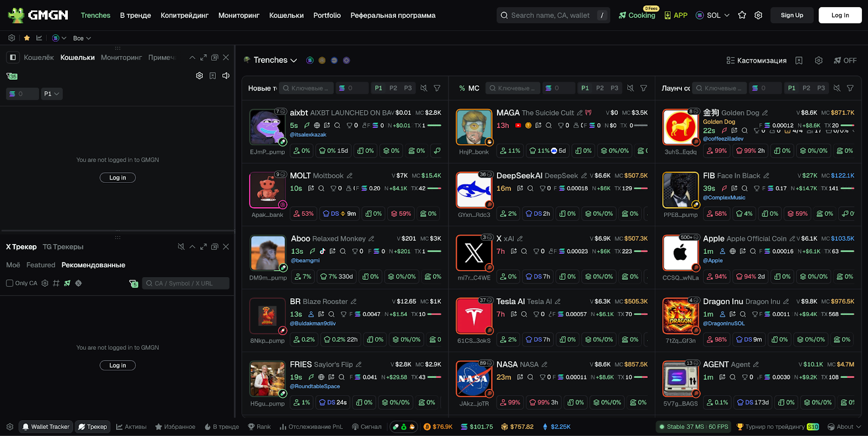The image size is (868, 436).
Task: Focus the Search name, CA, wallet field
Action: pos(553,15)
